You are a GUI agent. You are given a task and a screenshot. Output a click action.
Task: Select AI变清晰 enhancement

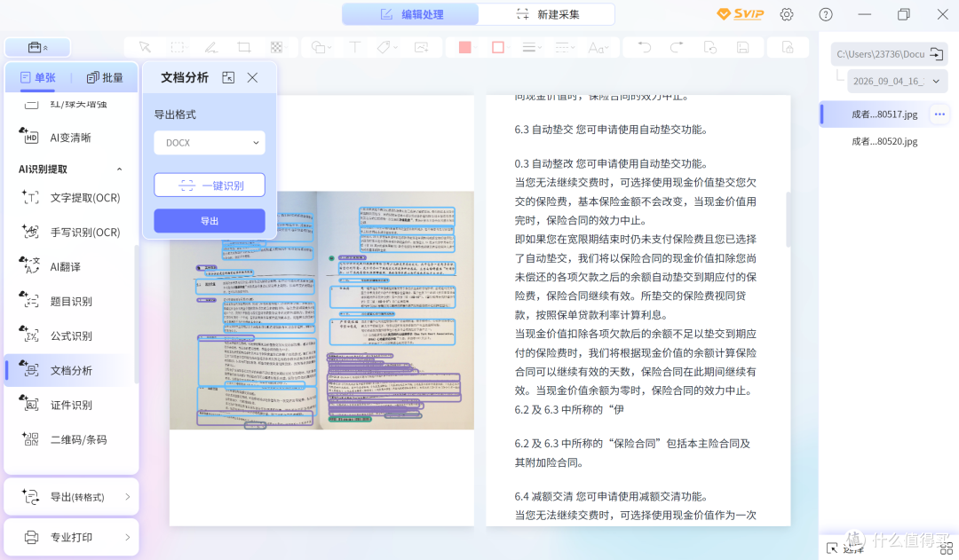[x=71, y=138]
